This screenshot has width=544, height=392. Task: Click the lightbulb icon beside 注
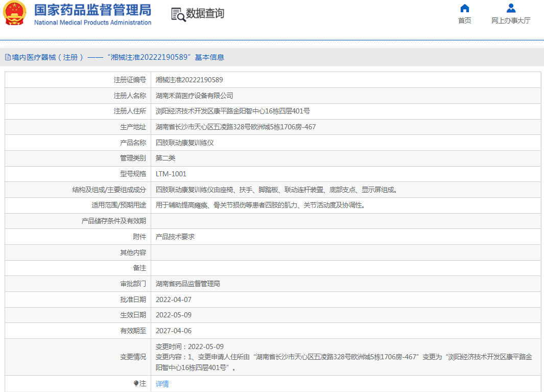click(136, 383)
